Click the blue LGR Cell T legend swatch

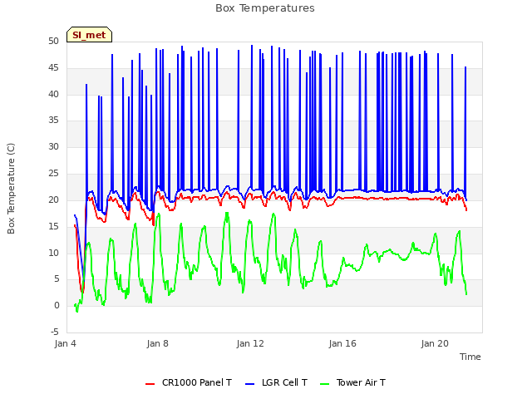tap(249, 384)
